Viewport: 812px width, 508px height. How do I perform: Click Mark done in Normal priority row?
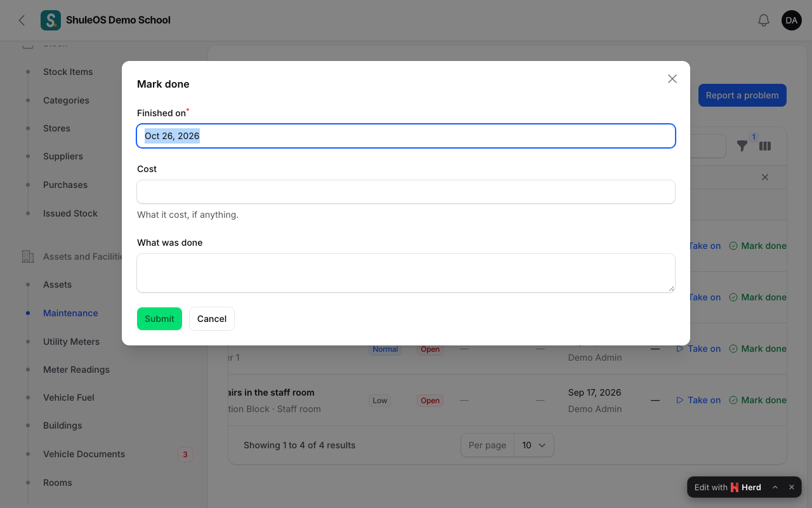click(x=757, y=349)
